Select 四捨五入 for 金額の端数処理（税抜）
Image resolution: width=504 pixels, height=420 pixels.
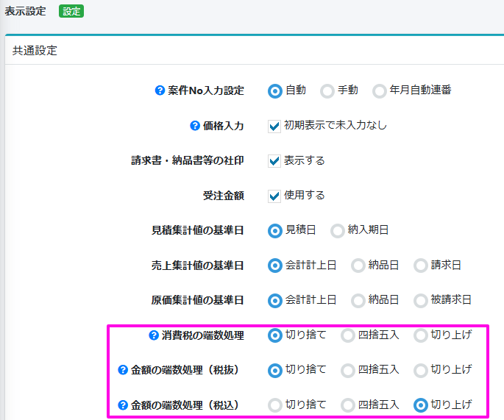tap(348, 371)
